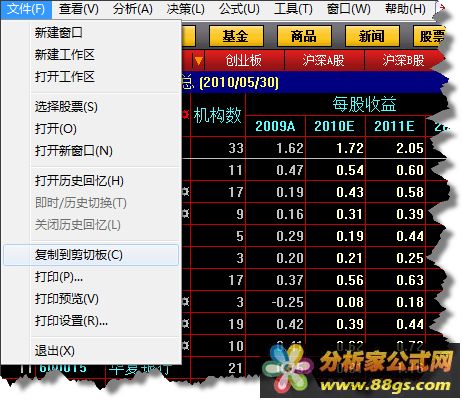Click the 2011E column header
The width and height of the screenshot is (462, 400).
(x=395, y=126)
